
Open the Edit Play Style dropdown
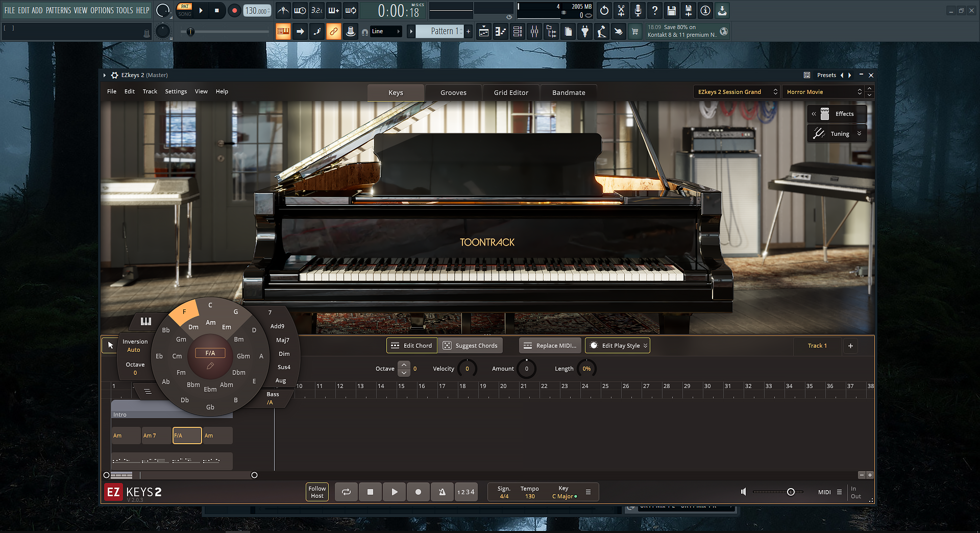[618, 346]
